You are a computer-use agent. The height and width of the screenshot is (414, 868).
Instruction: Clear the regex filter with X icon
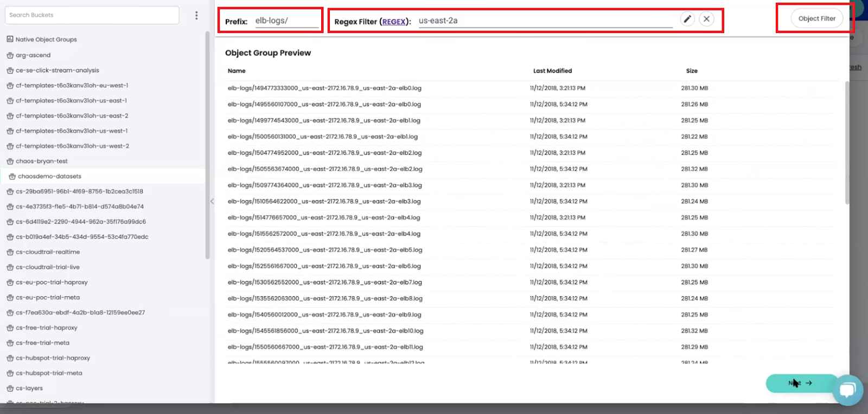[706, 19]
